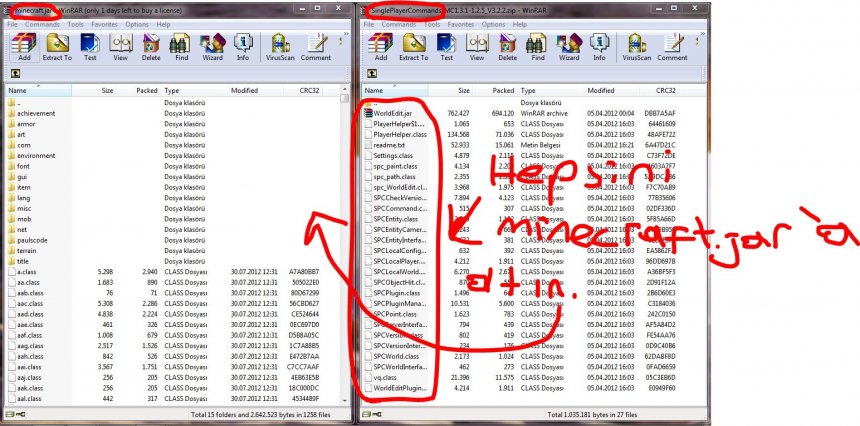This screenshot has width=860, height=426.
Task: Click scroll-up arrow in minecraft.jar list
Action: pos(344,89)
